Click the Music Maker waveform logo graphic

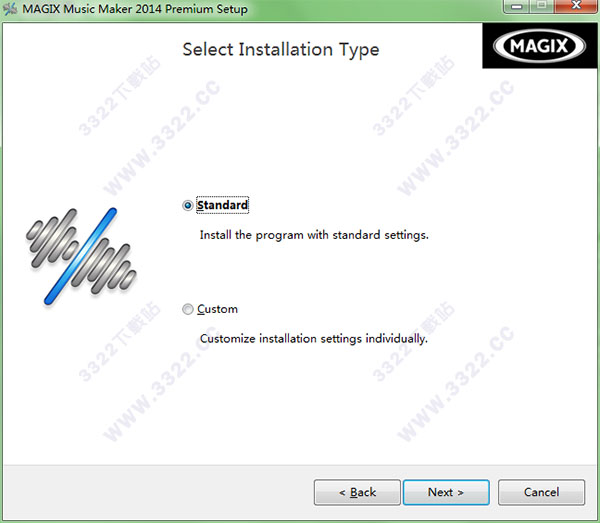pos(81,256)
